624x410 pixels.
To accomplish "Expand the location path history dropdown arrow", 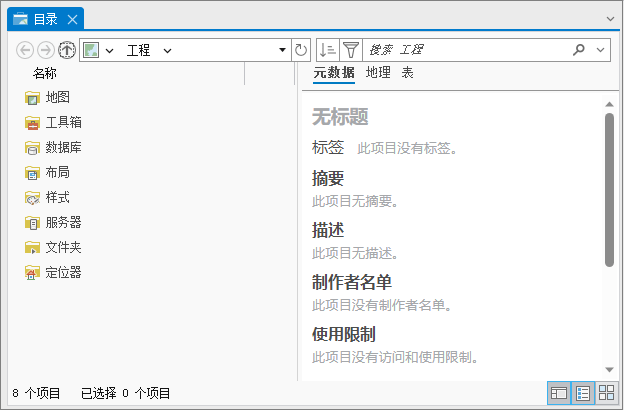I will point(282,50).
